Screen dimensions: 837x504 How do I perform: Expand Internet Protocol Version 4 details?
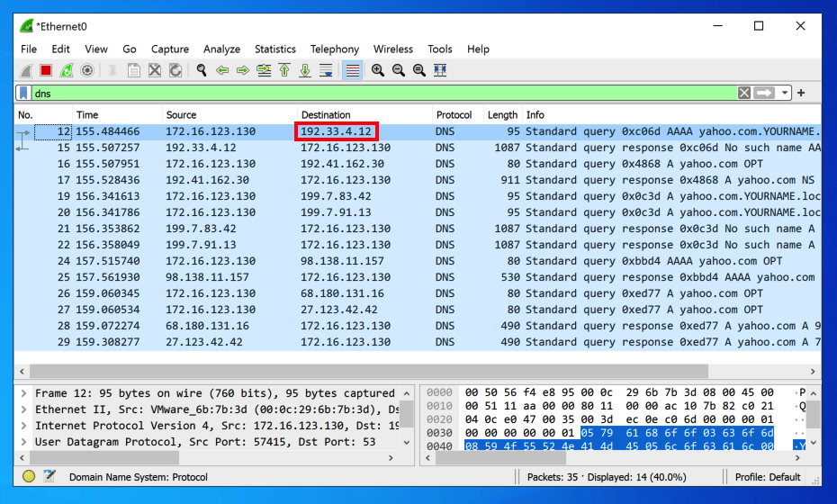23,426
